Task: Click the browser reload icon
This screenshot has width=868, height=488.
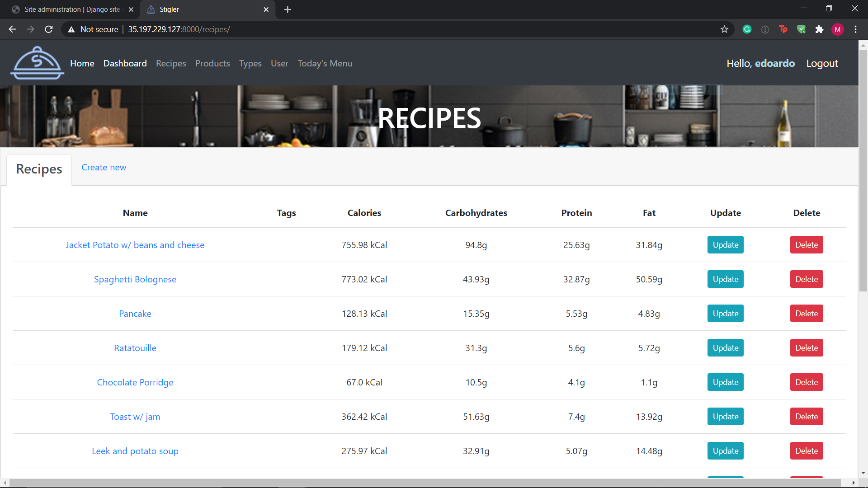Action: 49,29
